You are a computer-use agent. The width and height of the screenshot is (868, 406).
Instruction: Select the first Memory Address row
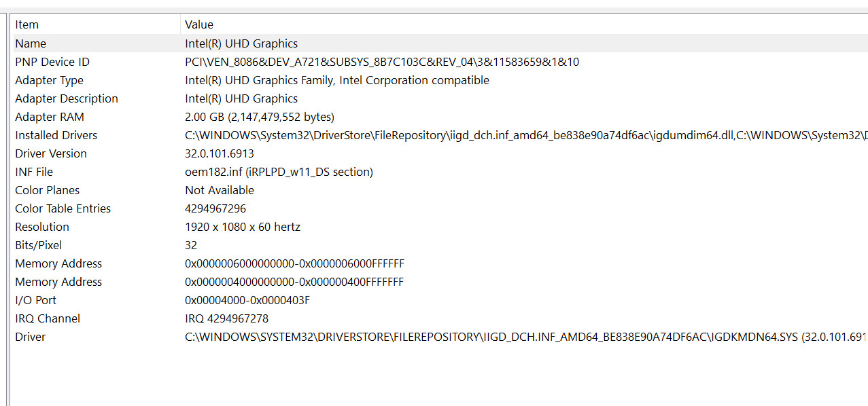440,263
